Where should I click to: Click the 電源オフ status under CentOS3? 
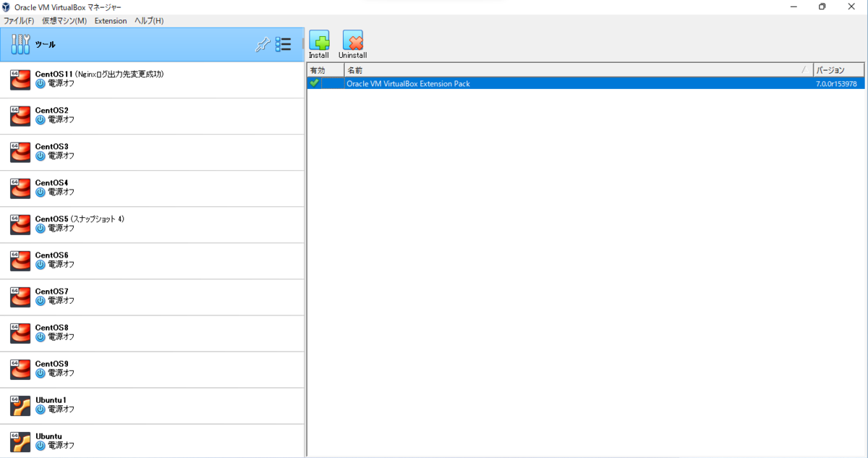61,156
